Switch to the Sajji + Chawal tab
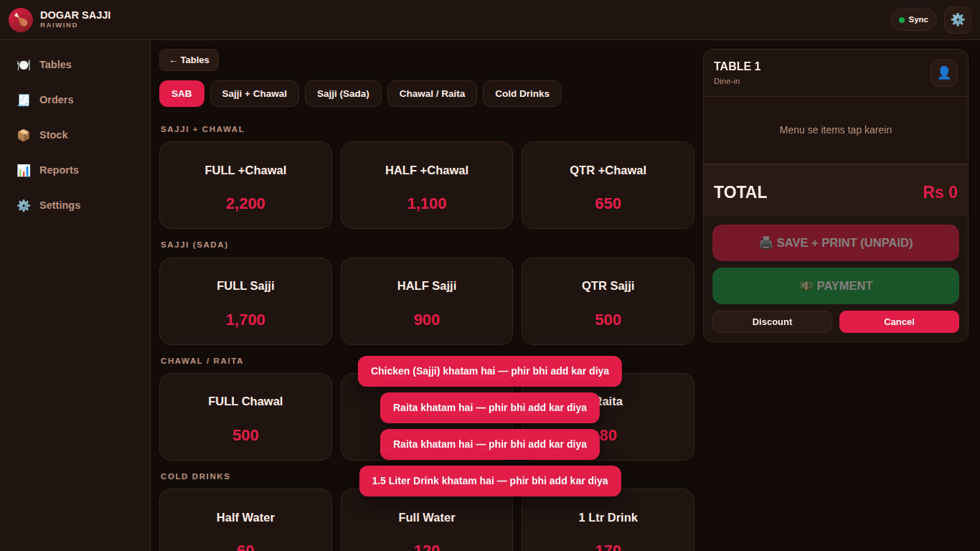The image size is (980, 551). [x=255, y=93]
